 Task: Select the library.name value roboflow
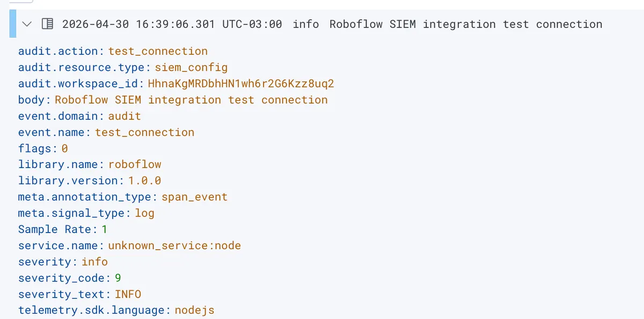(135, 164)
